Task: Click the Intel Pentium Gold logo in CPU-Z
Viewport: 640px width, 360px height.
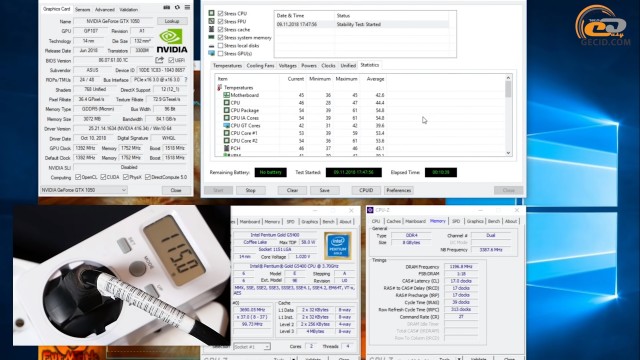Action: pos(338,246)
